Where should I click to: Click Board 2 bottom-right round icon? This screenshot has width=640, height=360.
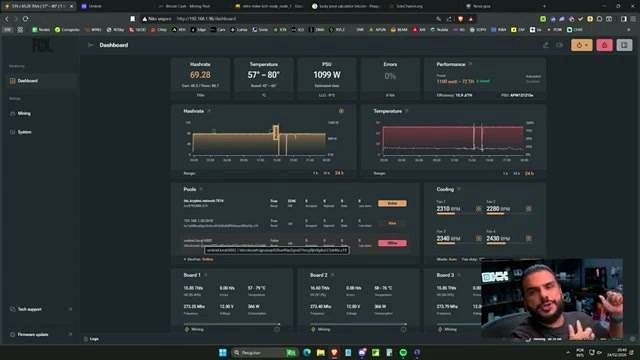(x=403, y=329)
